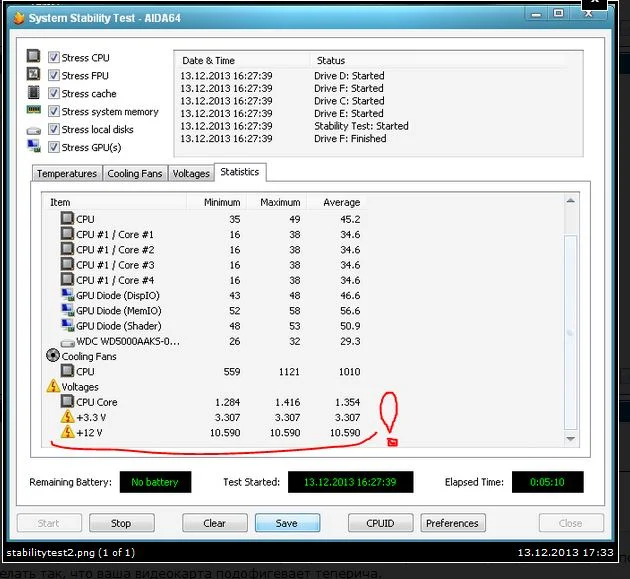This screenshot has height=579, width=630.
Task: Click the Clear button
Action: click(215, 523)
